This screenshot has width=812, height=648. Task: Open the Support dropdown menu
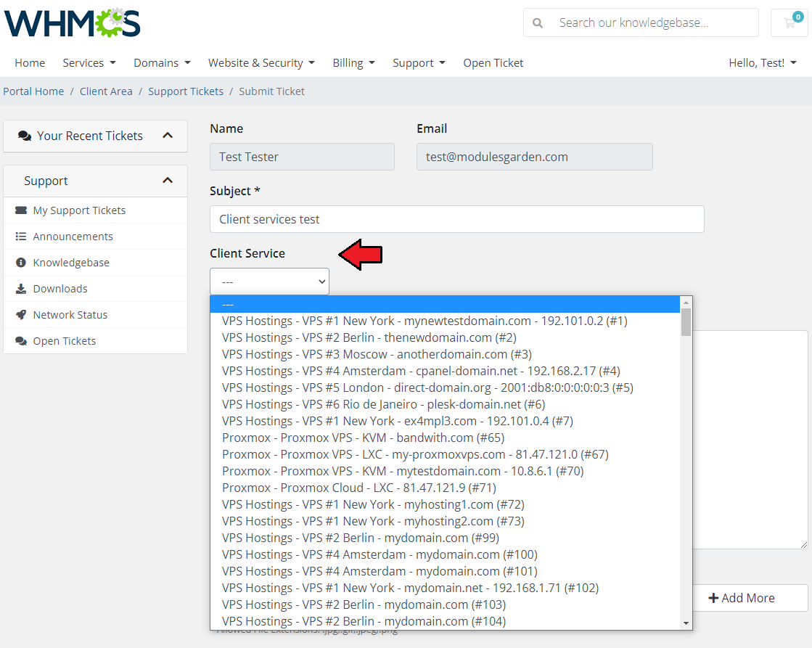[419, 62]
